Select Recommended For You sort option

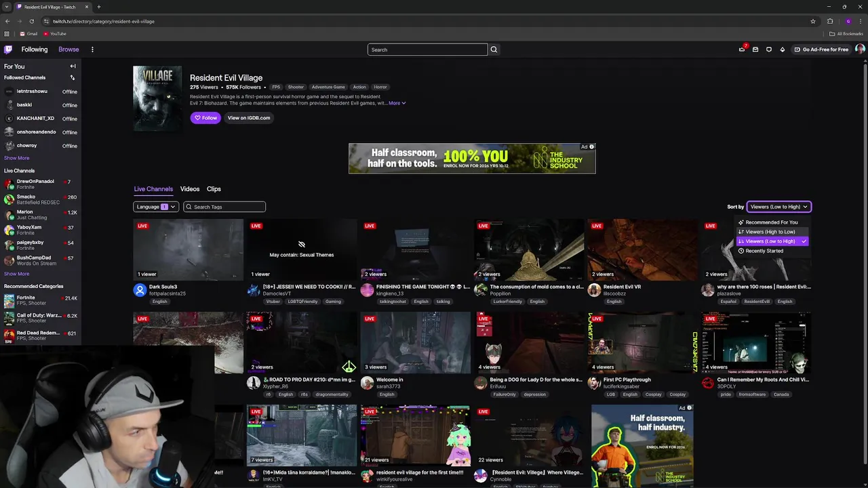coord(772,222)
